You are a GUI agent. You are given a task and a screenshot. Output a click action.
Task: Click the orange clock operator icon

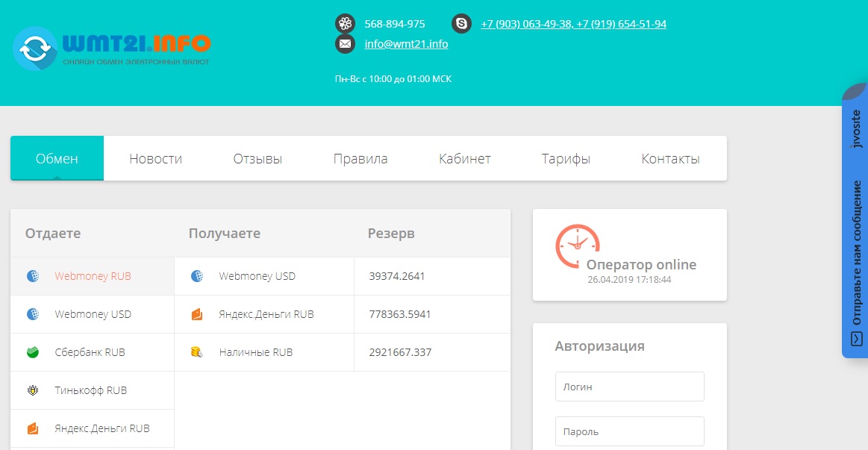[x=577, y=246]
